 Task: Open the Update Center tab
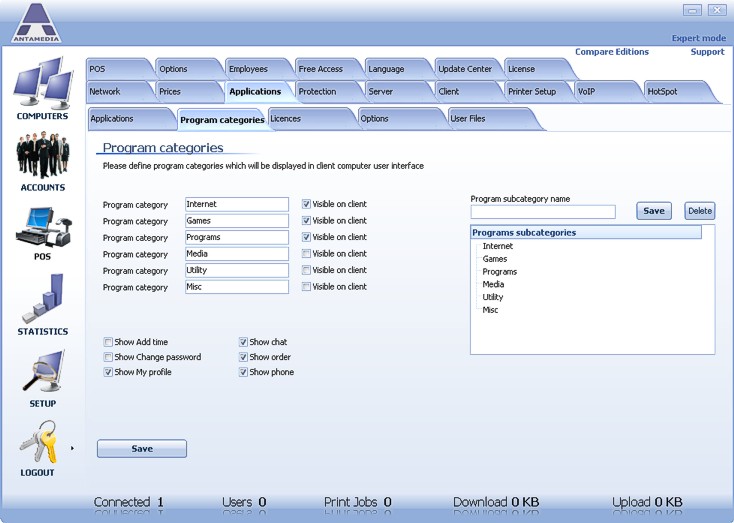coord(466,69)
